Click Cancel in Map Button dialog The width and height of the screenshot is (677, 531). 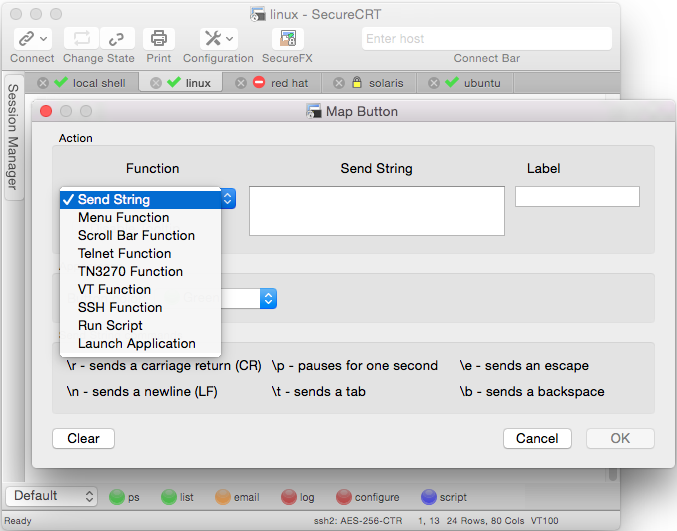[x=537, y=439]
